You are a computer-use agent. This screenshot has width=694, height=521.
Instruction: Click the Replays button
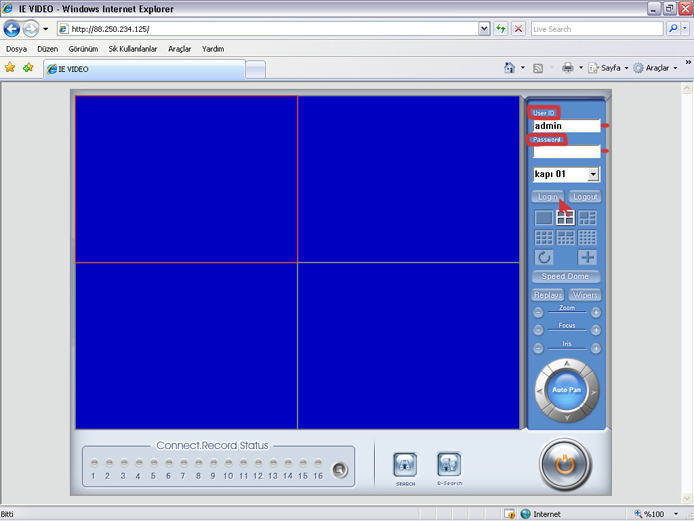point(548,295)
